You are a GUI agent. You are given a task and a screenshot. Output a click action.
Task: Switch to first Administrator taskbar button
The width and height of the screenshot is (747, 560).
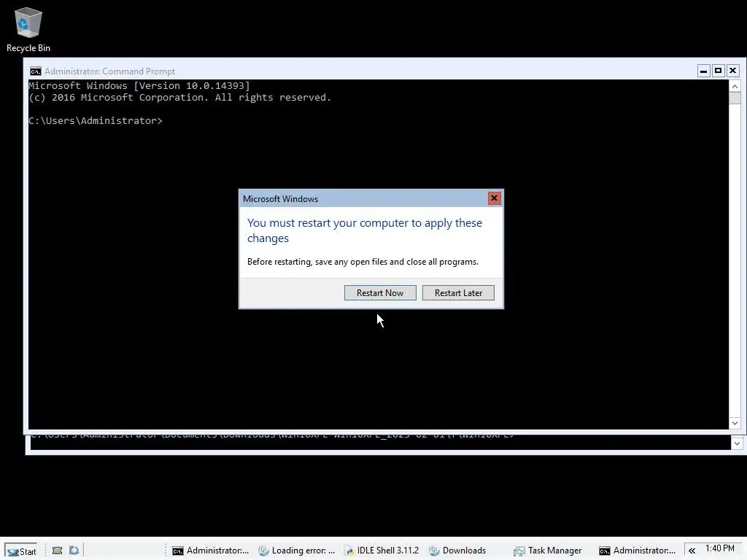click(211, 551)
